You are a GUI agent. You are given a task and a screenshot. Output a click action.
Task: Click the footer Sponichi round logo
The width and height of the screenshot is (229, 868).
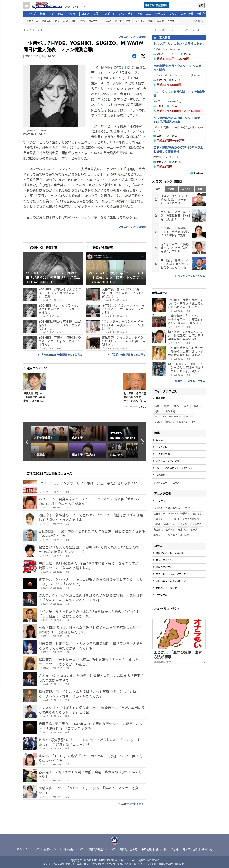click(114, 841)
